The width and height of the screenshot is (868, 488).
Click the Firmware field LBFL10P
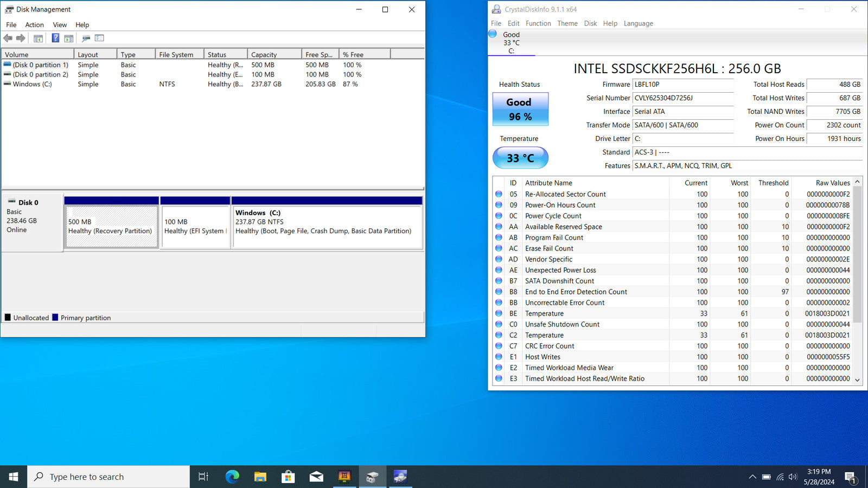coord(683,85)
